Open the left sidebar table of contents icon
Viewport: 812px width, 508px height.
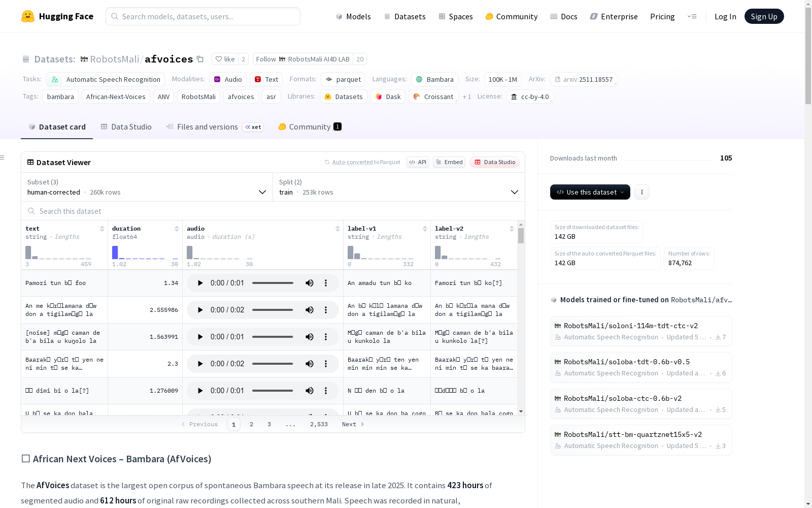click(x=3, y=157)
